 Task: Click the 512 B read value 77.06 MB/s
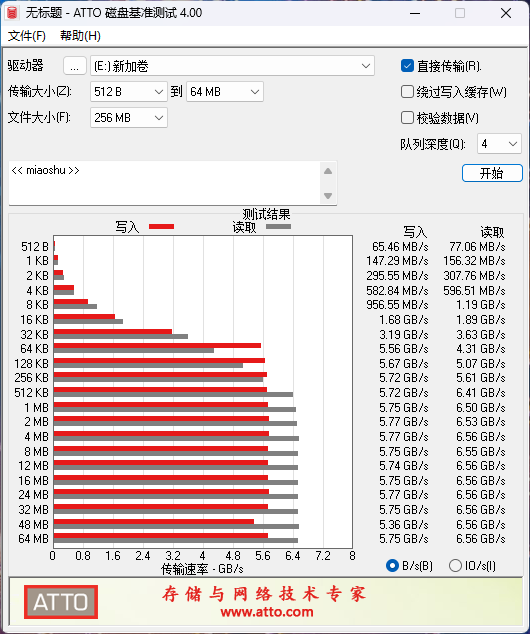pos(477,247)
